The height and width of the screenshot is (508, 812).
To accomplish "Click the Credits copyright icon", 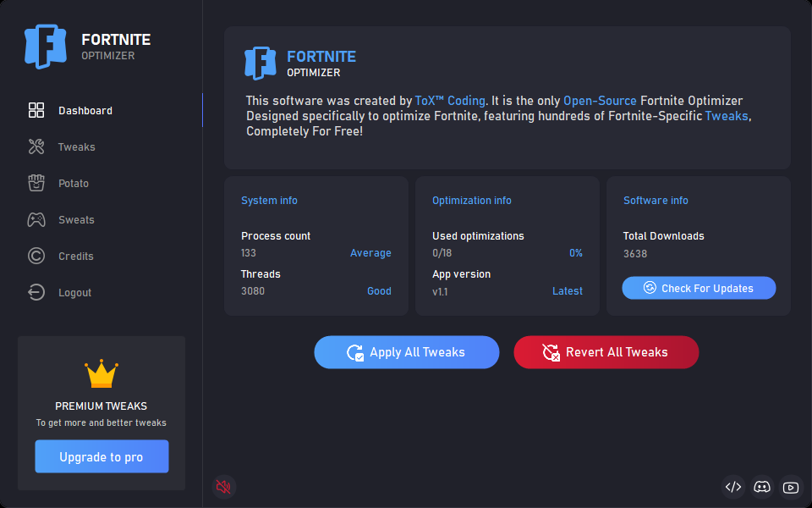I will 36,256.
